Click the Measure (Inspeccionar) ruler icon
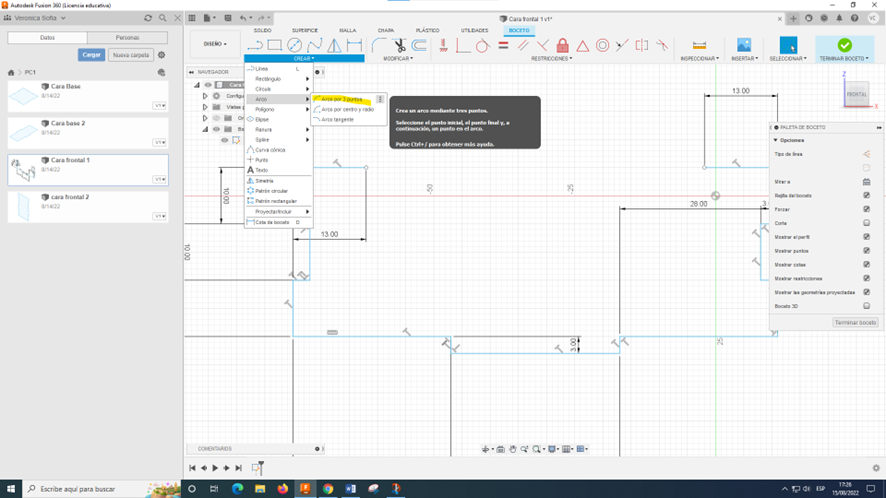This screenshot has width=886, height=498. tap(699, 45)
